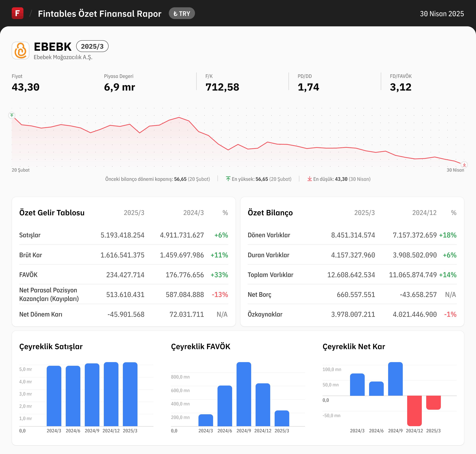
Task: Click the Çeyreklik Net Kar chart title
Action: 354,347
